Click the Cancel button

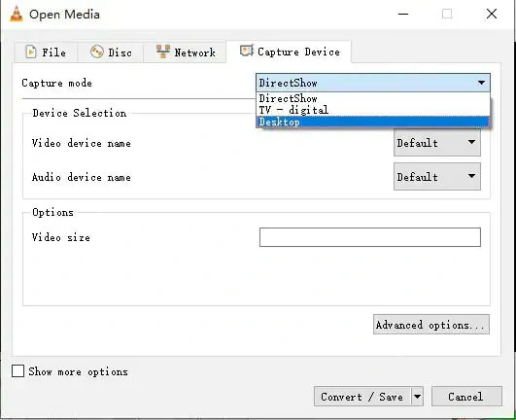tap(466, 397)
